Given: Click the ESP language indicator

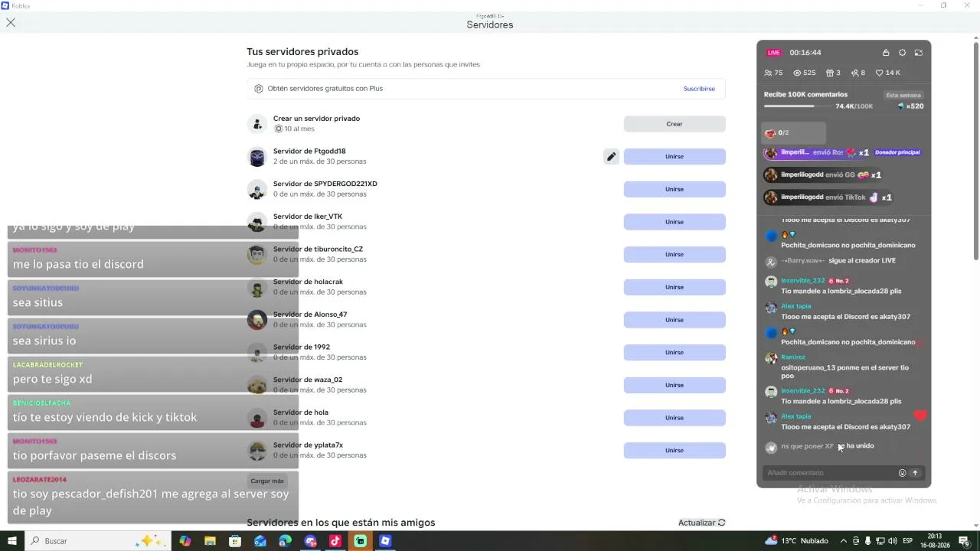Looking at the screenshot, I should coord(908,541).
